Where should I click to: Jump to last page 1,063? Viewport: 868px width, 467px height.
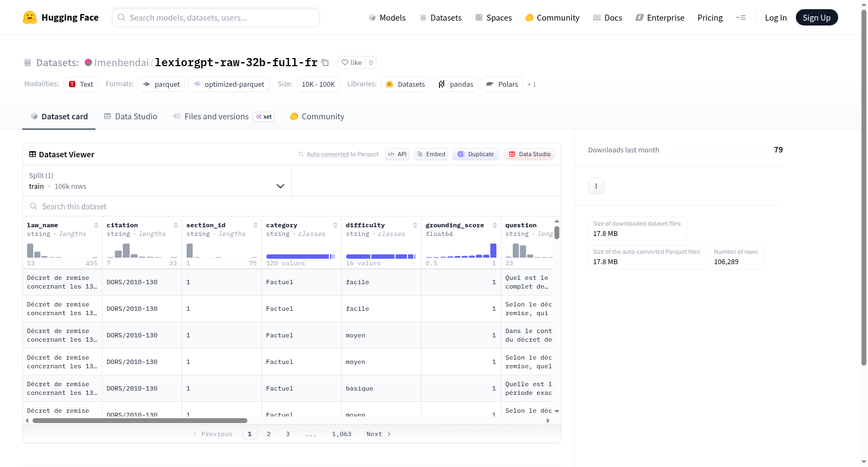click(x=342, y=434)
